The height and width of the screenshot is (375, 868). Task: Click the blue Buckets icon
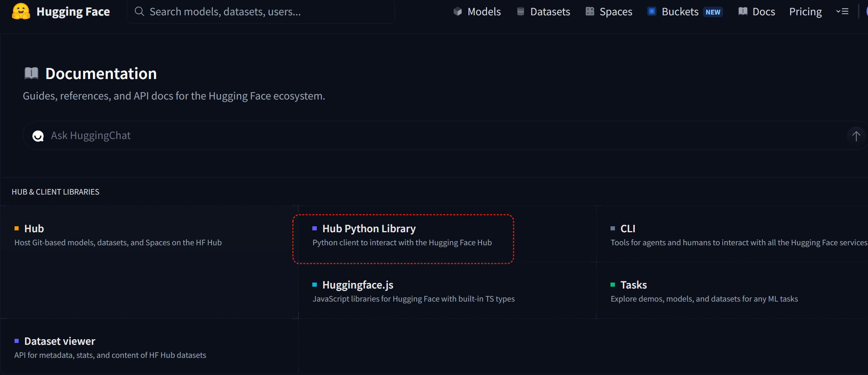point(652,12)
